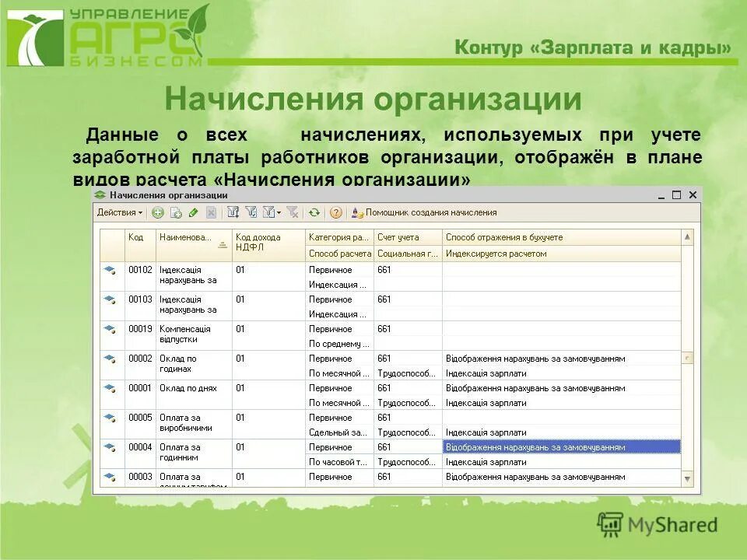
Task: Click the delete (X) icon on the toolbar
Action: pos(212,212)
